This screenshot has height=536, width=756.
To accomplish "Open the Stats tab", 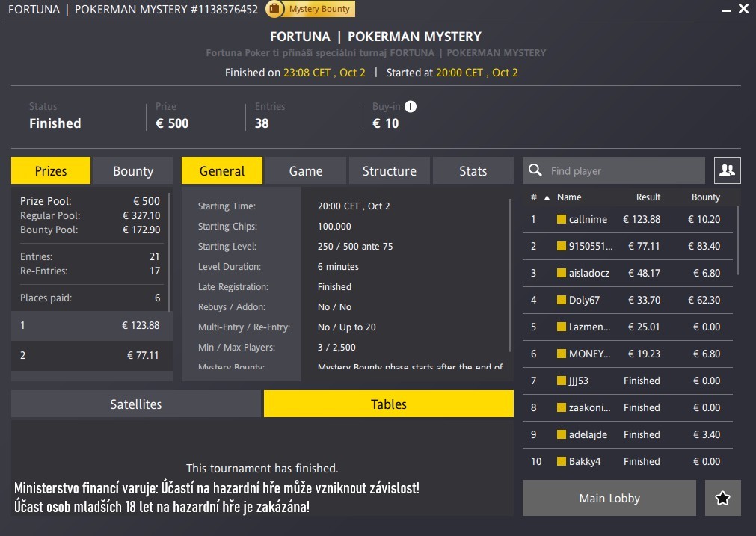I will 473,171.
